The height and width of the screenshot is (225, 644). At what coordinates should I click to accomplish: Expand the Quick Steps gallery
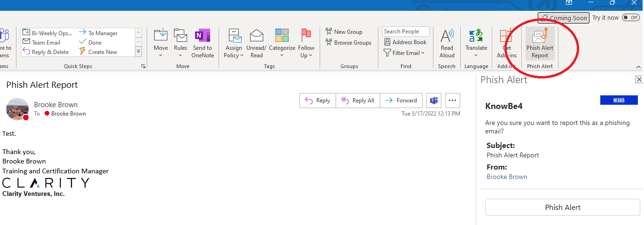tap(139, 52)
